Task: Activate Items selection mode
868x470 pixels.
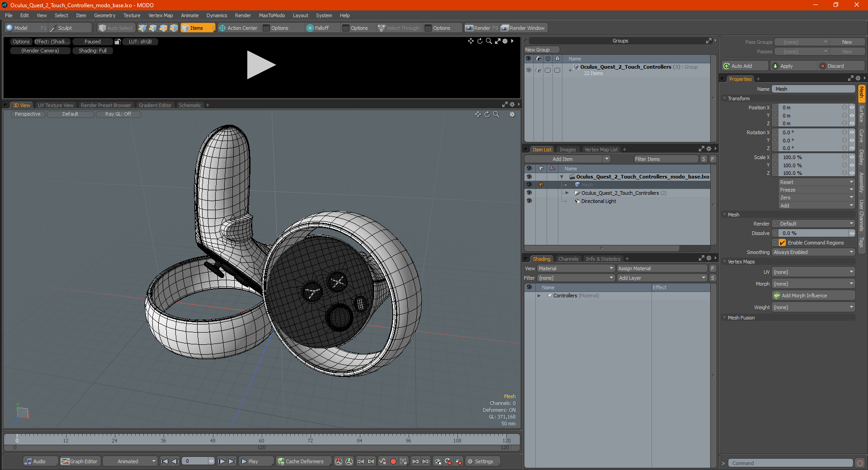Action: [198, 28]
